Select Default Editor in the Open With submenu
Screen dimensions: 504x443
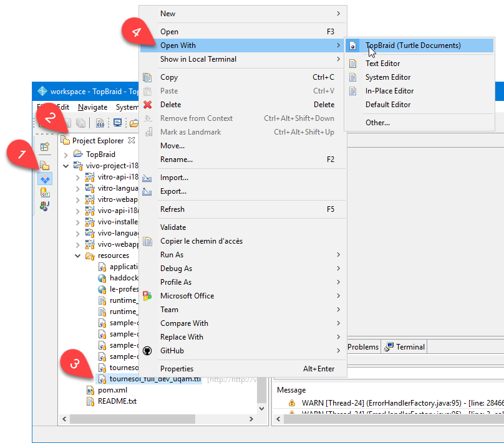419,105
